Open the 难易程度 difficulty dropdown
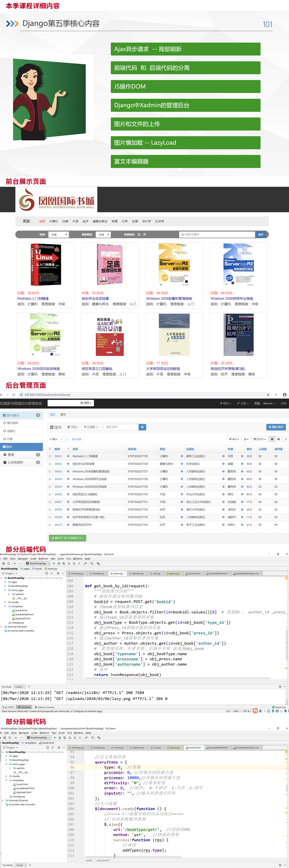The height and width of the screenshot is (868, 289). [103, 234]
